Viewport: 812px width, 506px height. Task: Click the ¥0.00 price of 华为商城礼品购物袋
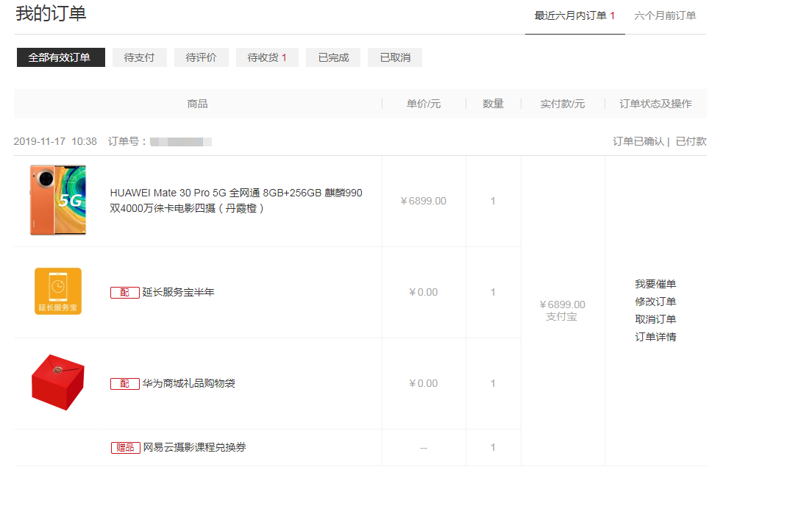point(424,383)
